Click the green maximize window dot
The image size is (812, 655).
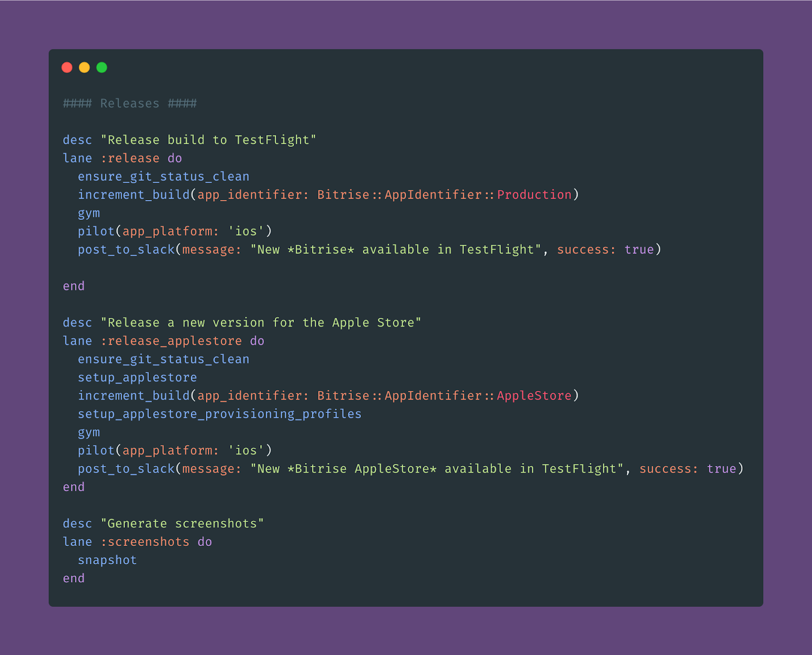(x=101, y=68)
